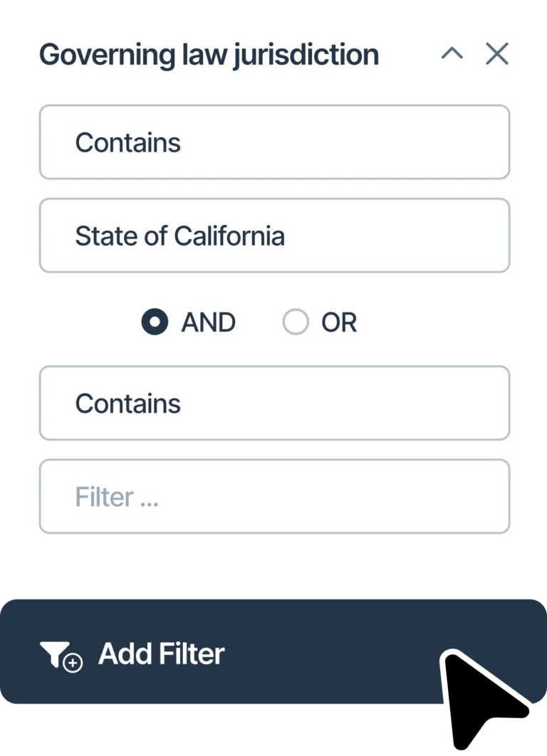Click the "State of California" text

180,236
